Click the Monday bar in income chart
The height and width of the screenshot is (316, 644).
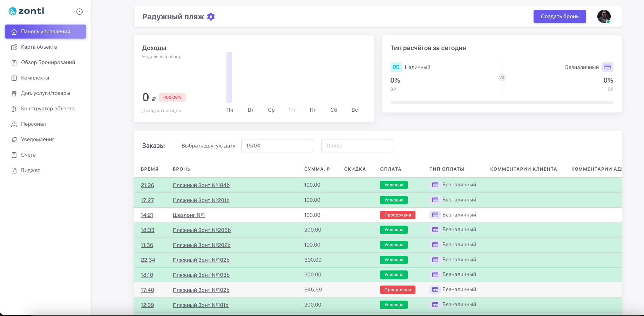(229, 77)
